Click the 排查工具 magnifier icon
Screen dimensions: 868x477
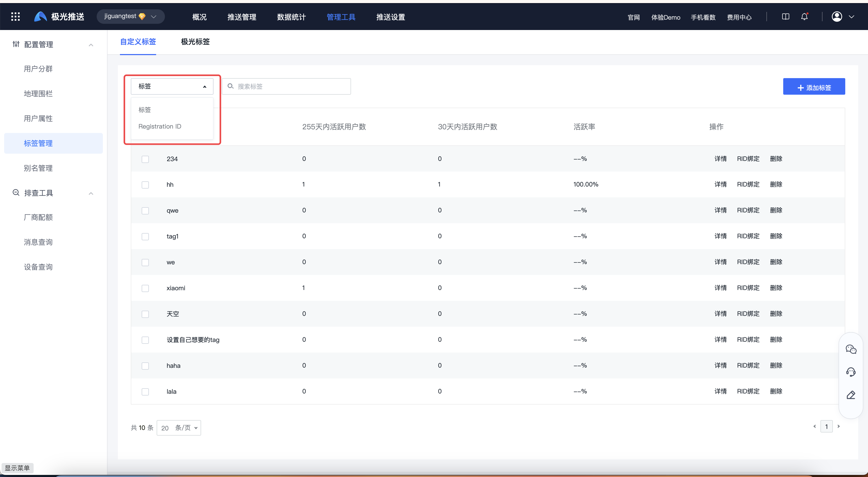[x=16, y=192]
